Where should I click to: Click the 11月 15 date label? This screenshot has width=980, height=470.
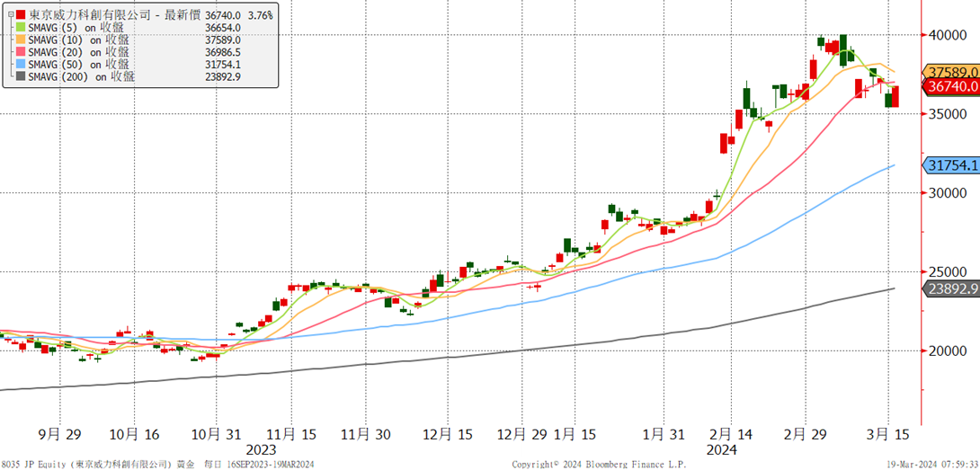click(290, 434)
